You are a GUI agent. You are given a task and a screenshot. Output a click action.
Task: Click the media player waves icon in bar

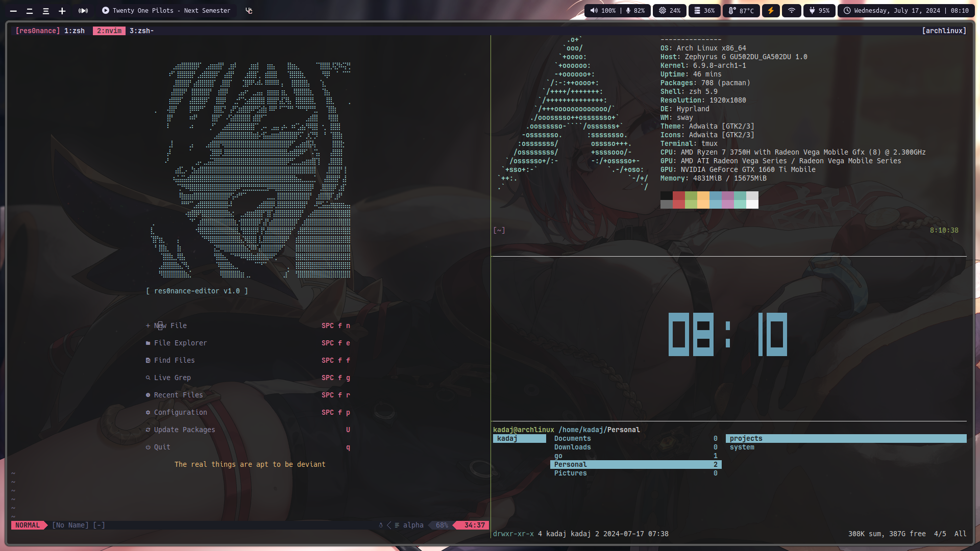pos(83,11)
